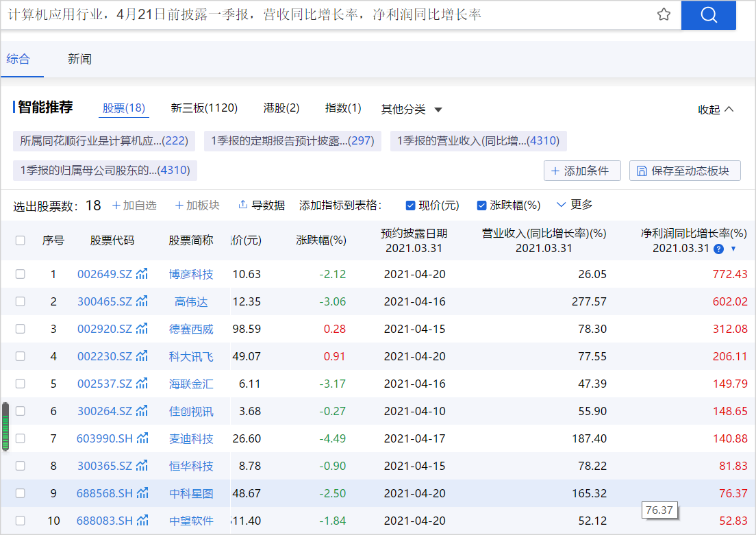Click 保存至动态板块 save button
The width and height of the screenshot is (756, 535).
point(685,171)
